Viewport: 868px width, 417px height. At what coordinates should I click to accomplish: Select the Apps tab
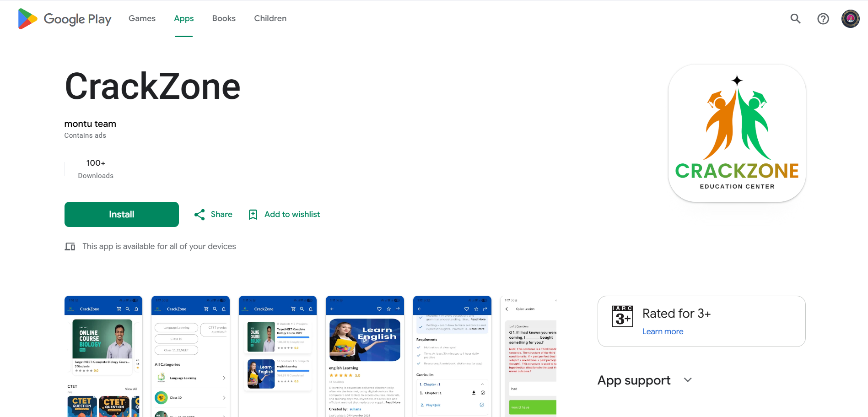point(184,18)
